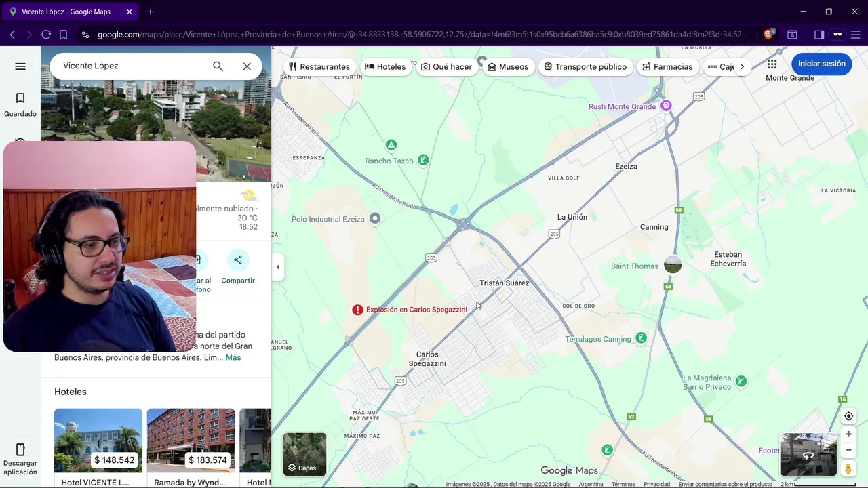The image size is (868, 488).
Task: Open Términos link in footer
Action: coord(623,484)
